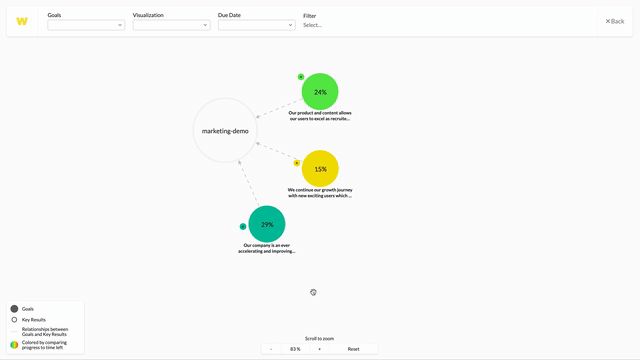This screenshot has height=360, width=640.
Task: Click the Filter Select field
Action: point(313,25)
